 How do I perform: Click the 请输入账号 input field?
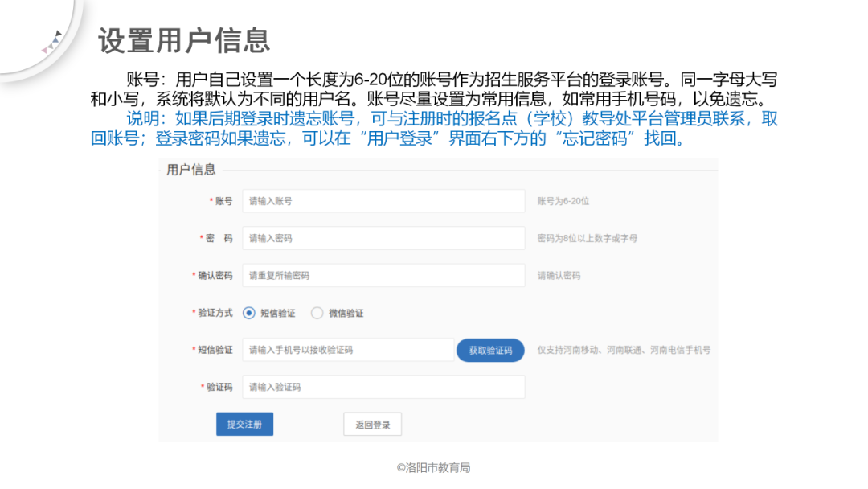(x=383, y=201)
